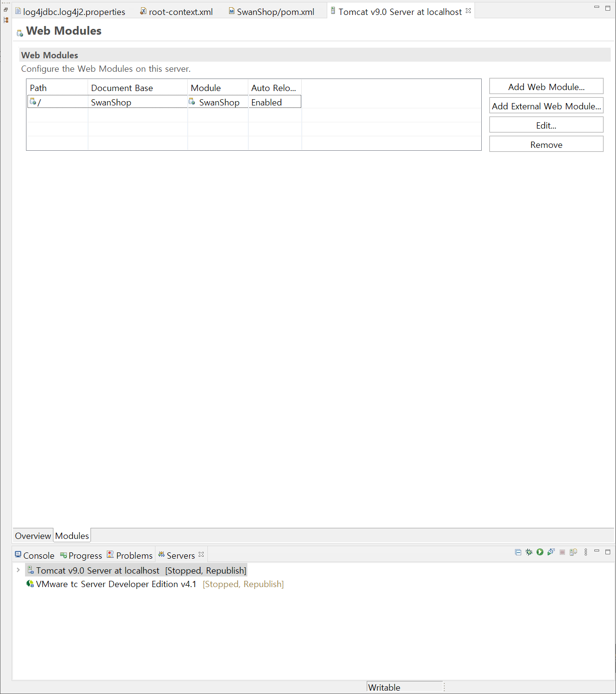Expand the Tomcat v9.0 Server tree node

pyautogui.click(x=18, y=570)
